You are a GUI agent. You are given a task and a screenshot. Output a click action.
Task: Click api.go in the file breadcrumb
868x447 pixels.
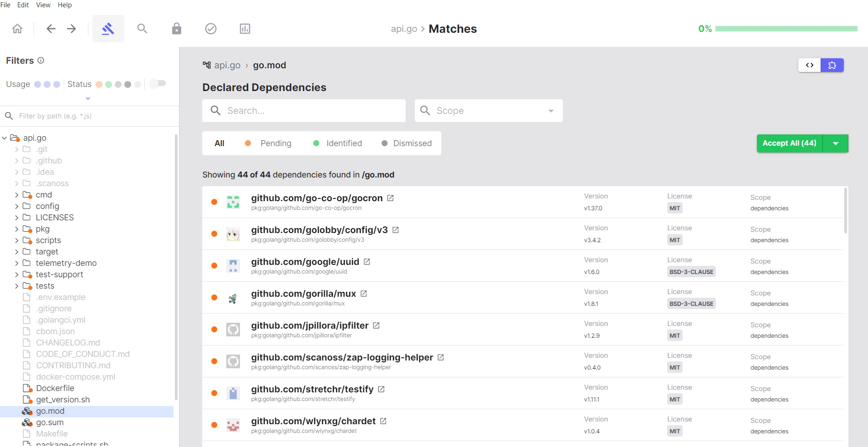point(227,65)
